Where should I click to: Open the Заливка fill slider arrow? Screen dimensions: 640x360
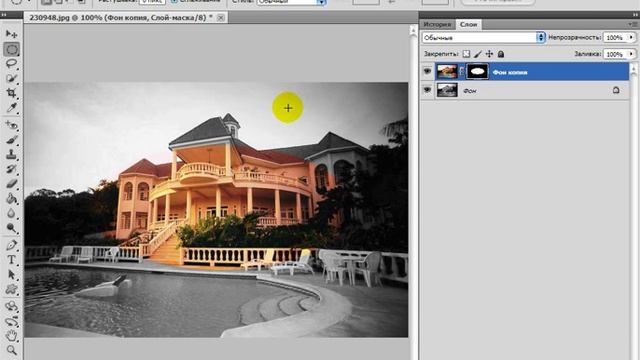click(631, 54)
